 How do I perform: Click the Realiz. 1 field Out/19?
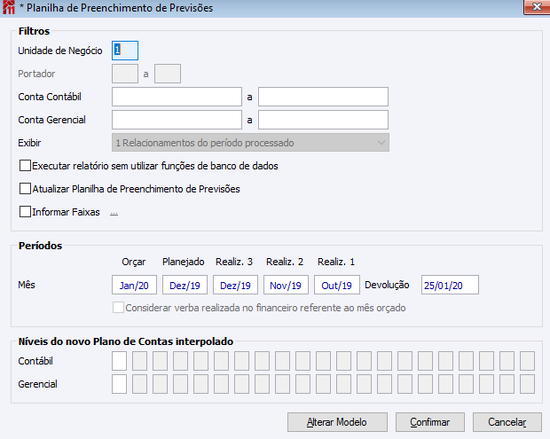point(337,285)
